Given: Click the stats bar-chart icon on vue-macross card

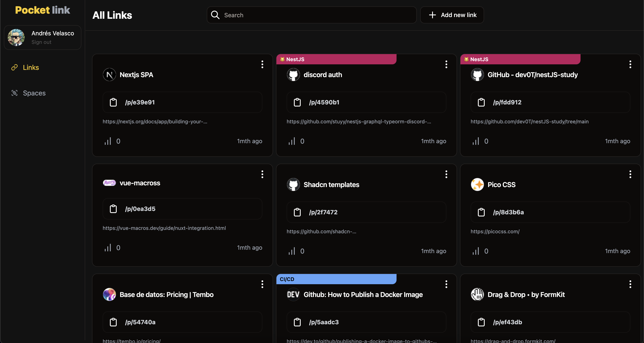Looking at the screenshot, I should [108, 248].
